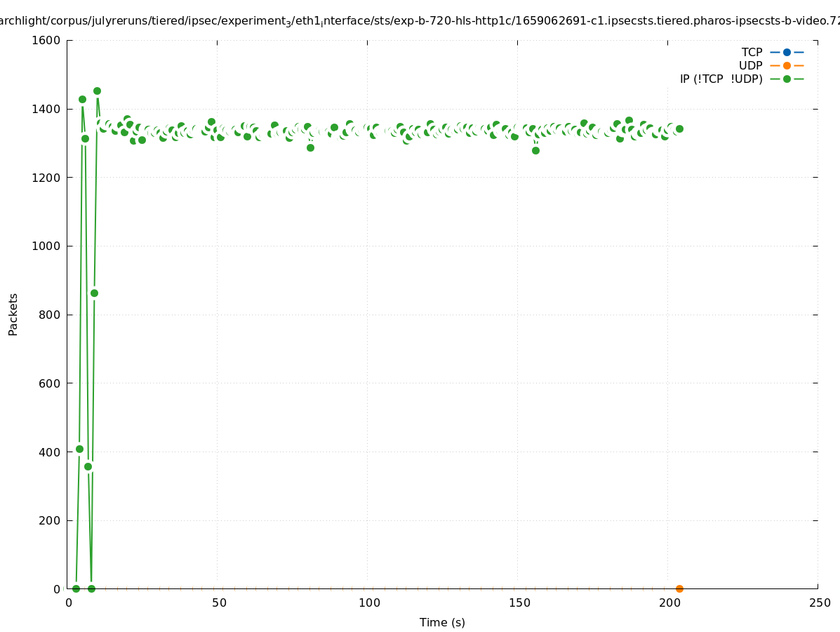Viewport: 840px width, 632px height.
Task: Toggle the UDP series via legend label
Action: click(x=750, y=65)
